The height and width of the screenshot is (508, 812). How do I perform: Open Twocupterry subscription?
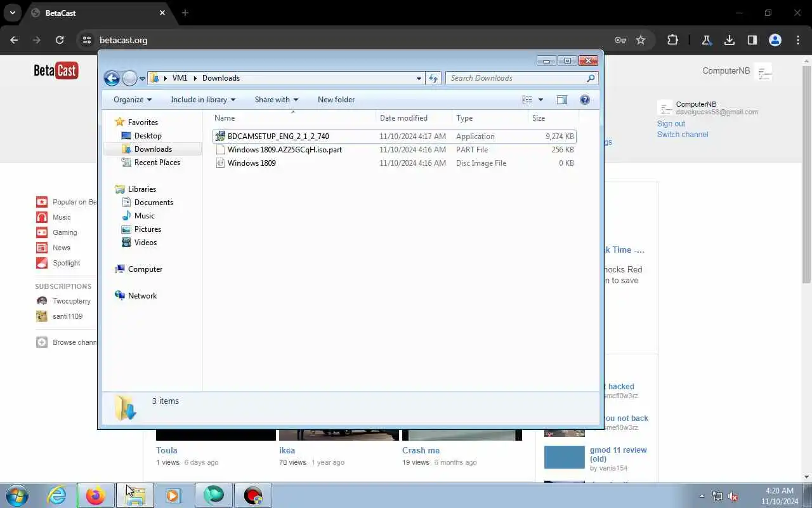point(71,301)
